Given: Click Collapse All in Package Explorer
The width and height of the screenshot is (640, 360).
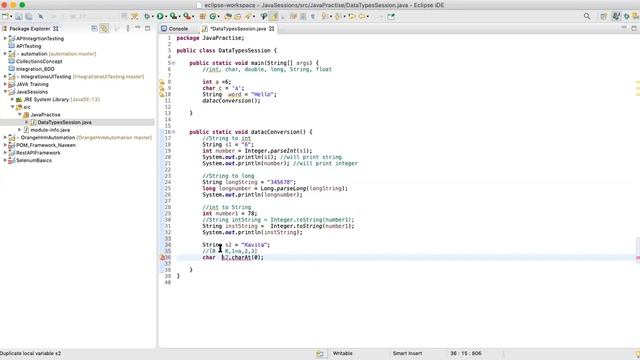Looking at the screenshot, I should [x=94, y=28].
